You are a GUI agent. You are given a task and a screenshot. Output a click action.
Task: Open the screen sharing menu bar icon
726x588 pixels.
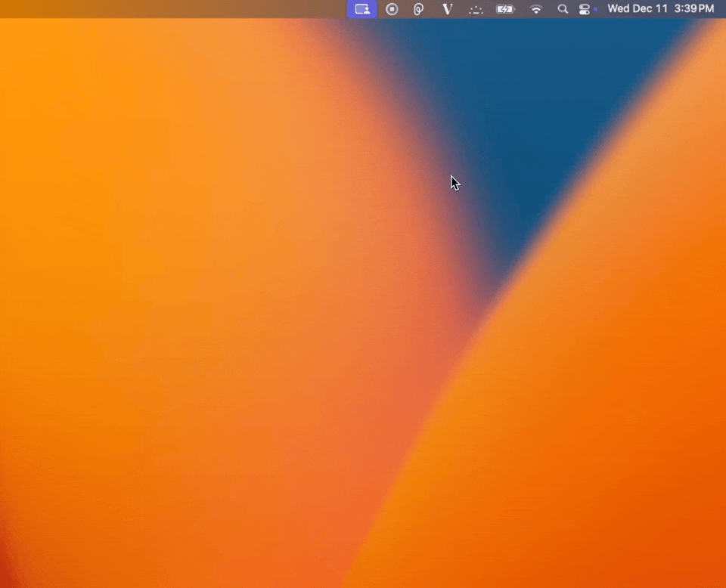(362, 9)
